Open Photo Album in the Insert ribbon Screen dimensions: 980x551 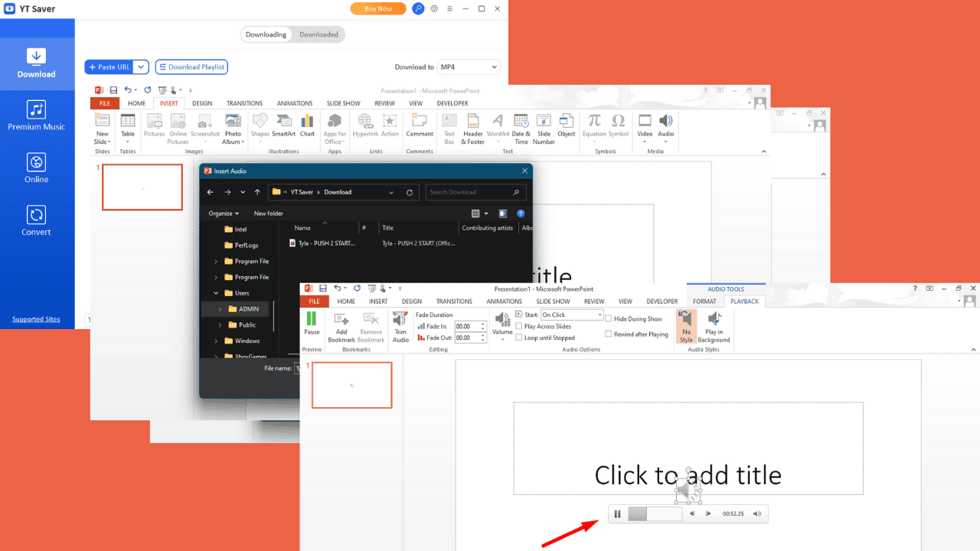(x=233, y=129)
